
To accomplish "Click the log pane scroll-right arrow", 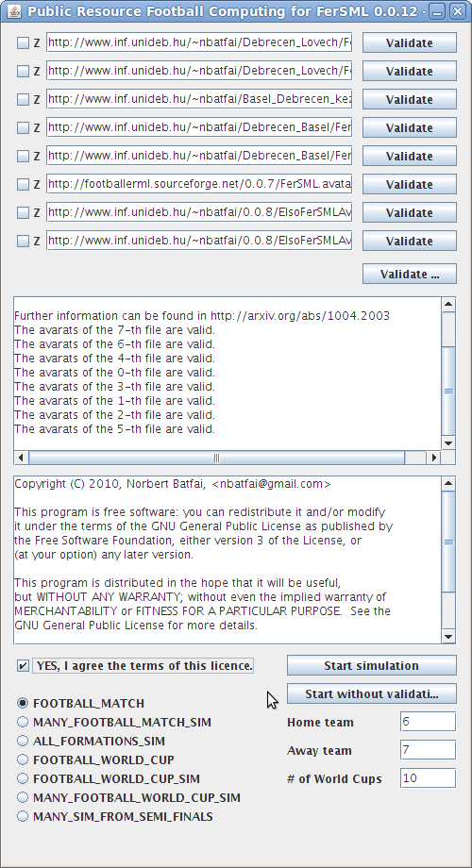I will (x=434, y=458).
